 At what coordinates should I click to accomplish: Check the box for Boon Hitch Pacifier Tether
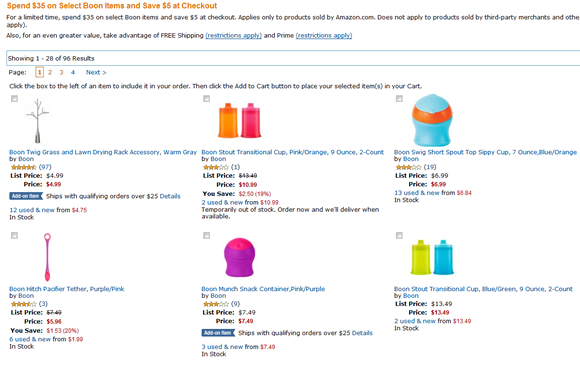click(x=14, y=235)
